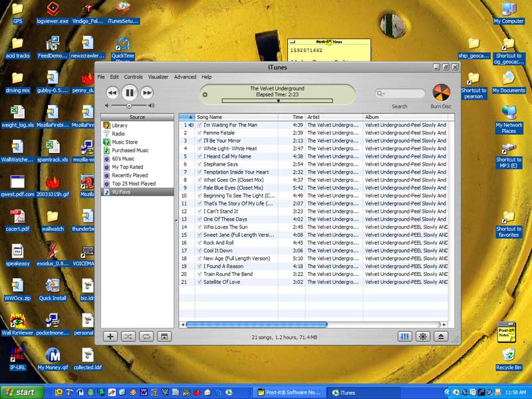Viewport: 532px width, 399px height.
Task: Uncheck I'll Be Your Mirror checkbox
Action: click(199, 141)
